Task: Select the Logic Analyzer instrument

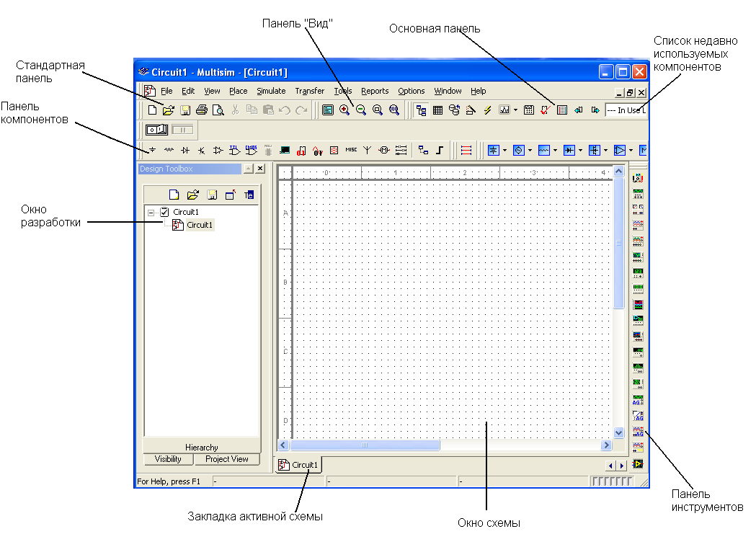Action: tap(638, 305)
